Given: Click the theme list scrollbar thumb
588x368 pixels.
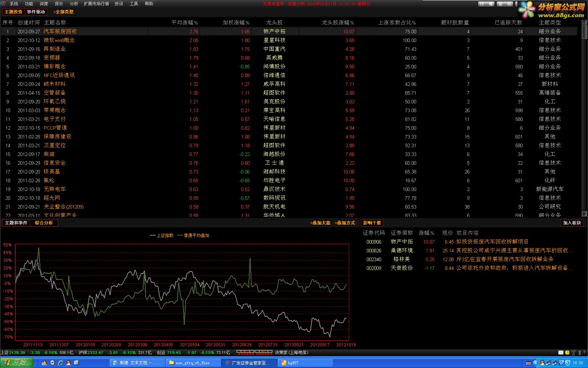Looking at the screenshot, I should (x=584, y=32).
